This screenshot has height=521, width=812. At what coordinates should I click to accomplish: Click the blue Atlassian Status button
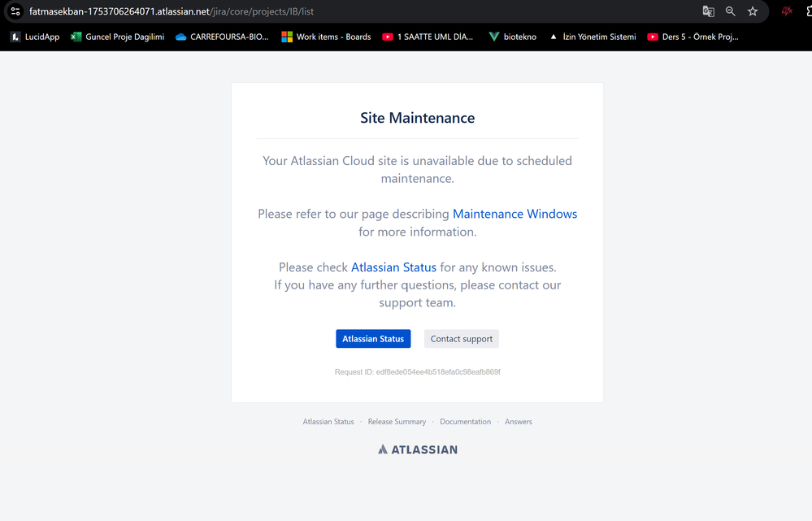click(373, 339)
